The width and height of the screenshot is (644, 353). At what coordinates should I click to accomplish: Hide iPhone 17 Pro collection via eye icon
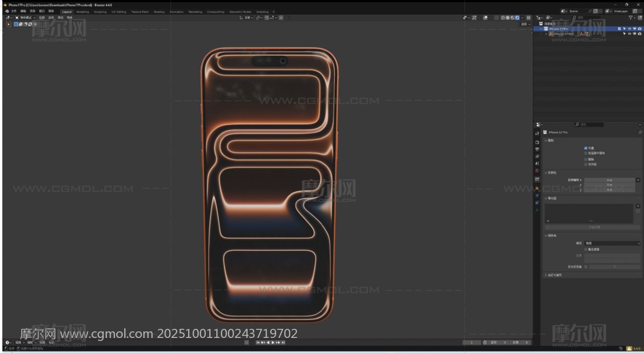(x=629, y=29)
